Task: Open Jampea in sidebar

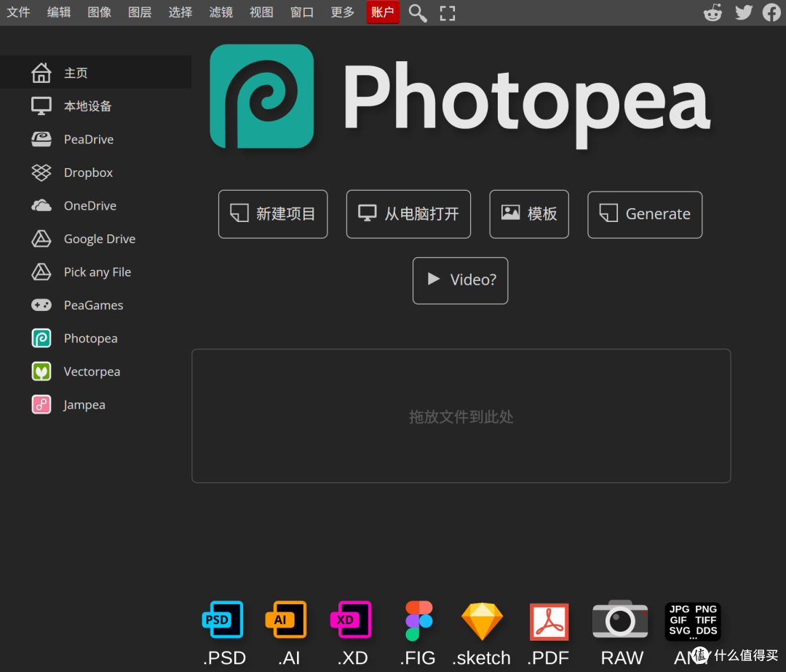Action: point(96,404)
